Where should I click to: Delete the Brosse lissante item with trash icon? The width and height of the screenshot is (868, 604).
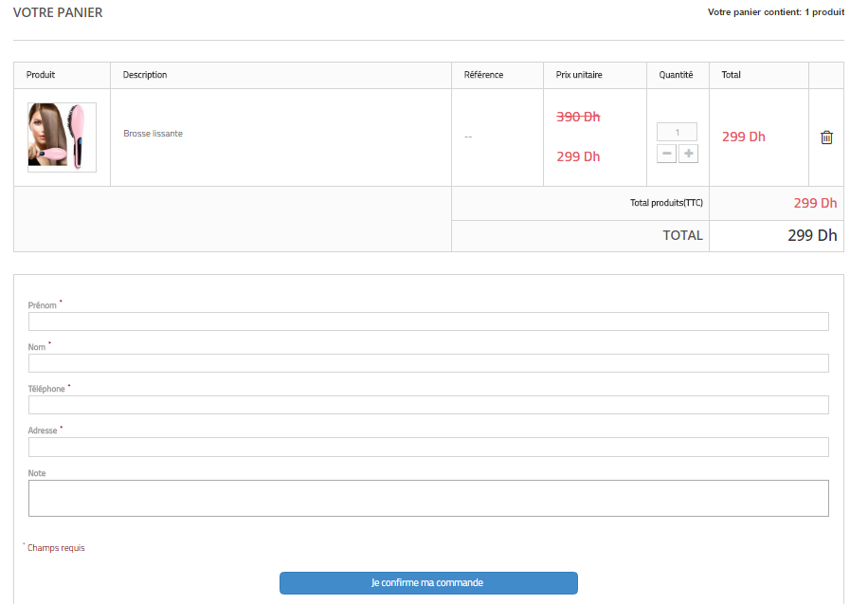[826, 137]
